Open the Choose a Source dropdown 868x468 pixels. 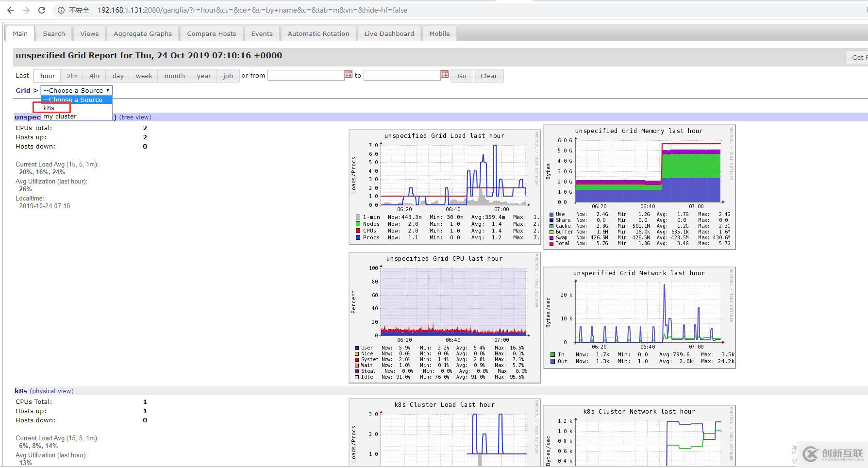77,90
